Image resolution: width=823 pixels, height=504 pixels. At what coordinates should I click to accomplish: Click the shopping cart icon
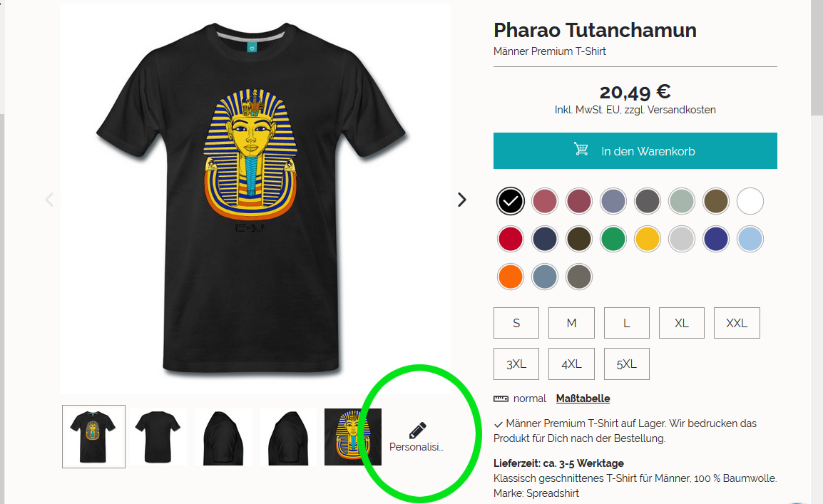(x=581, y=149)
